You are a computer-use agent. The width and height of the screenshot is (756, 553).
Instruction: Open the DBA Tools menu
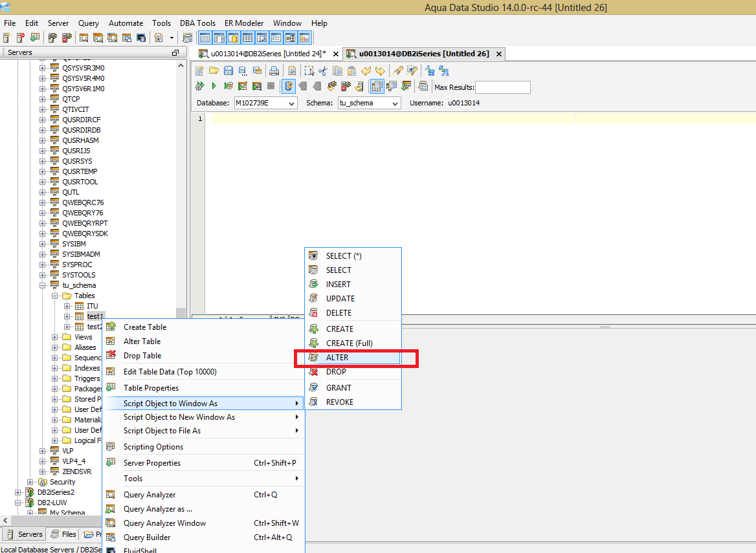coord(197,23)
